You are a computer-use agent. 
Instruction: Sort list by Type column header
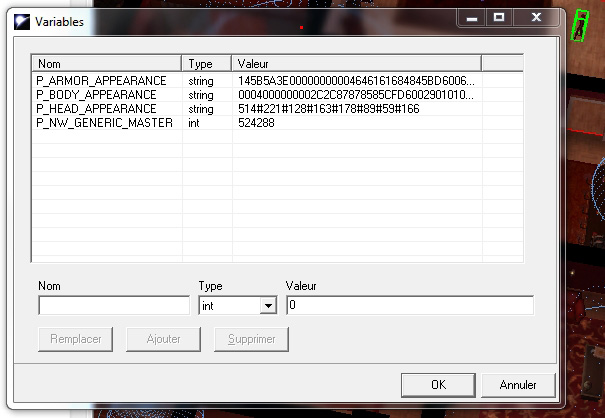(206, 63)
